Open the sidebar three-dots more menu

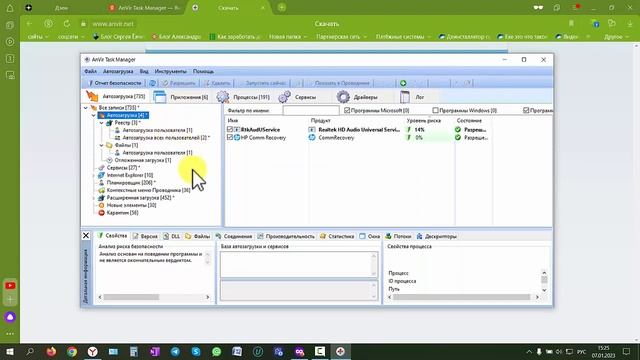10,333
